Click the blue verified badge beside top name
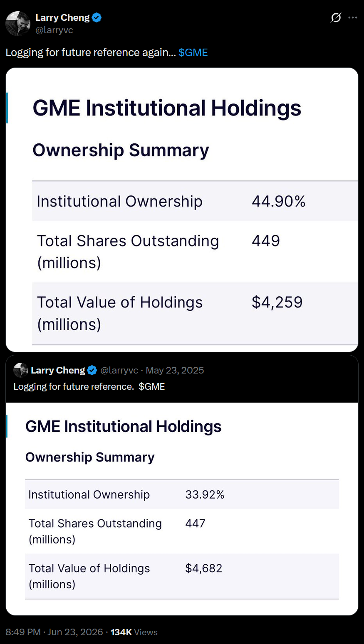 (x=97, y=17)
